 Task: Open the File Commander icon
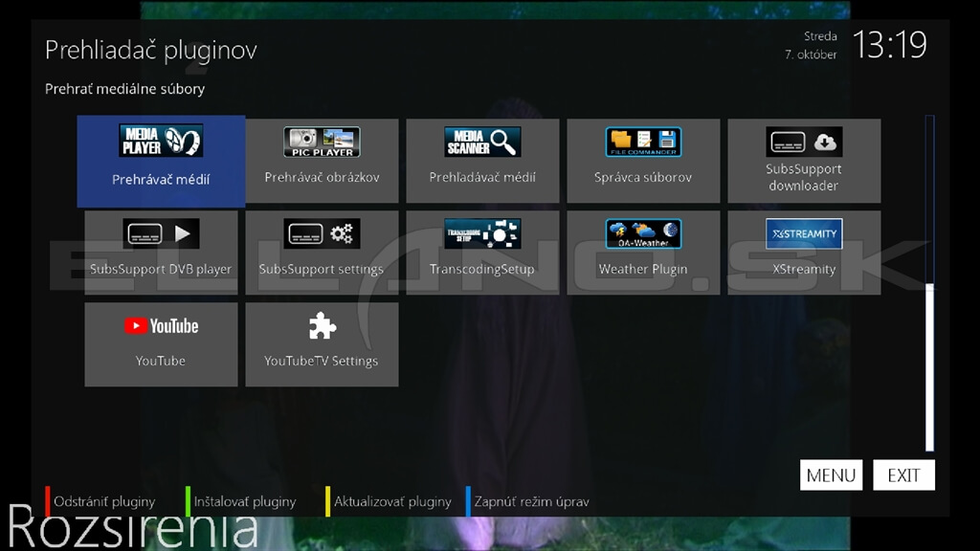(x=643, y=142)
